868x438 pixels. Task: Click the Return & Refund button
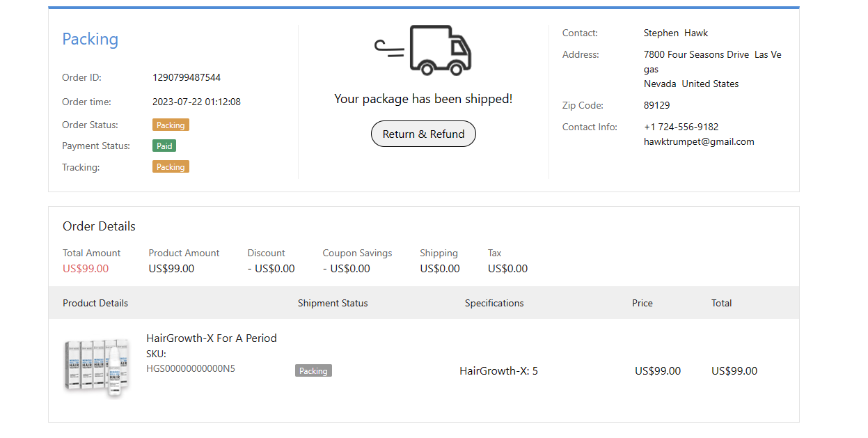pyautogui.click(x=423, y=134)
